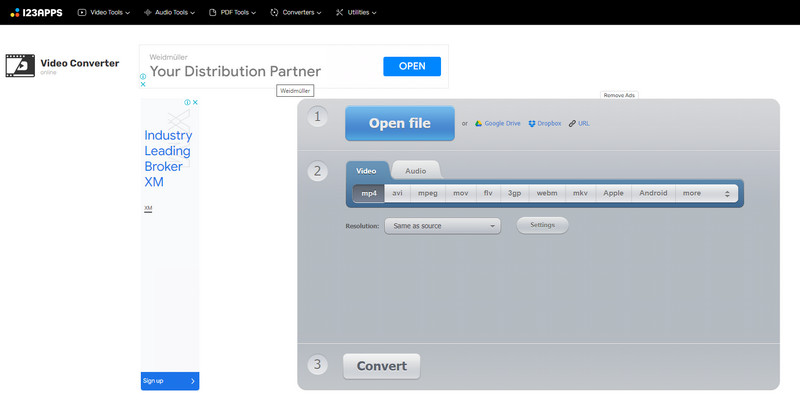Screen dimensions: 800x400
Task: Open the Audio Tools menu
Action: (172, 12)
